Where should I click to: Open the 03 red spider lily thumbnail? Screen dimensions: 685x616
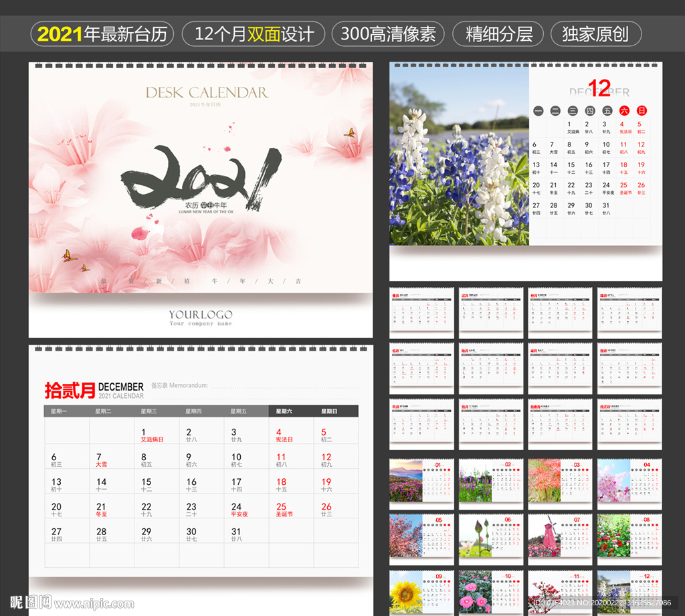coord(560,484)
